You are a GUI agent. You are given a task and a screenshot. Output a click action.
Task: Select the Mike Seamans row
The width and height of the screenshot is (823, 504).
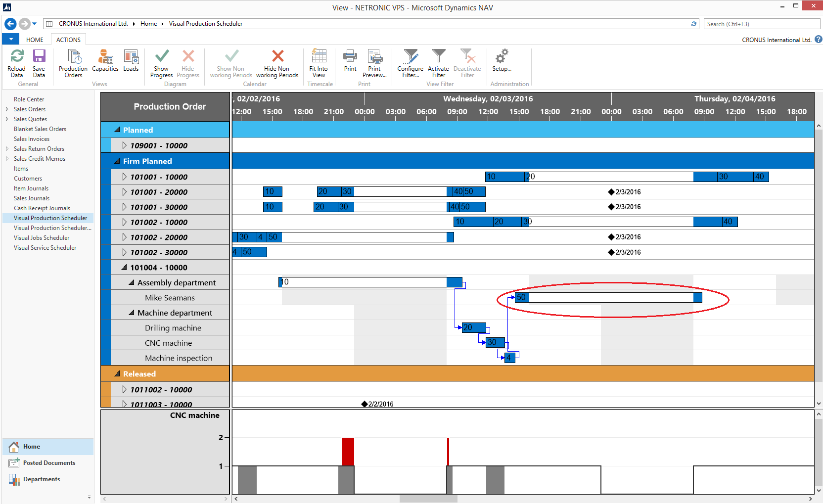tap(170, 298)
